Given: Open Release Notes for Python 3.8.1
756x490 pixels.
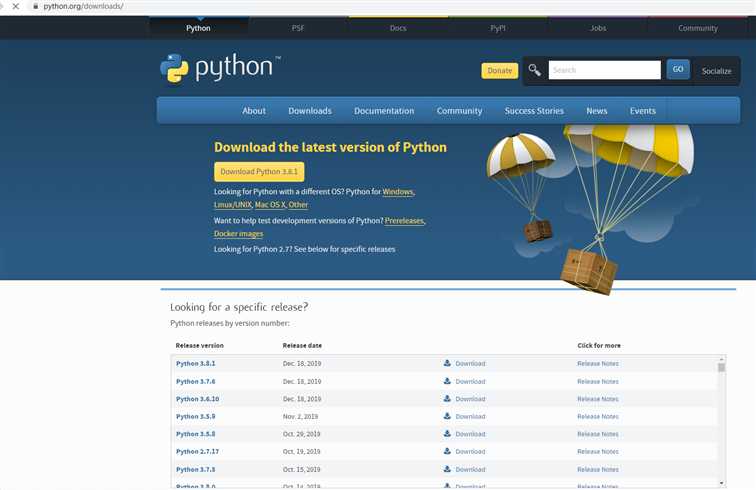Looking at the screenshot, I should 598,363.
